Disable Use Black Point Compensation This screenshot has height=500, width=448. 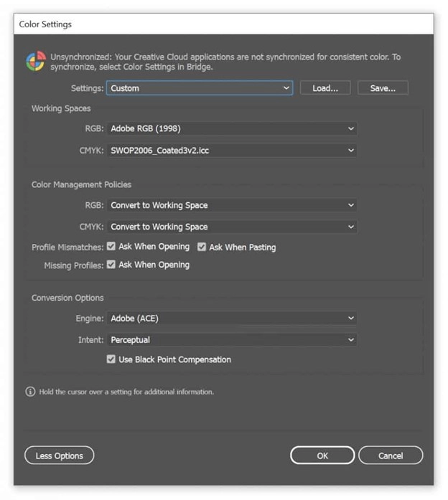pyautogui.click(x=111, y=359)
